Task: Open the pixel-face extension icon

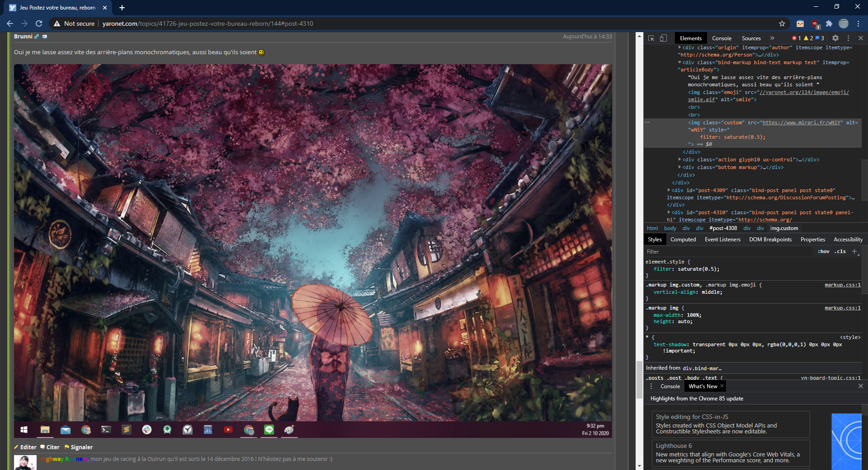Action: (800, 23)
